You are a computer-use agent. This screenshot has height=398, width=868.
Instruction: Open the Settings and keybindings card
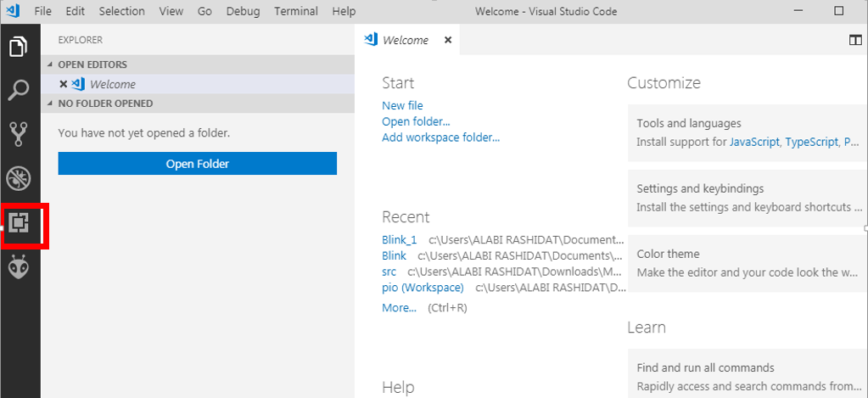[x=748, y=199]
